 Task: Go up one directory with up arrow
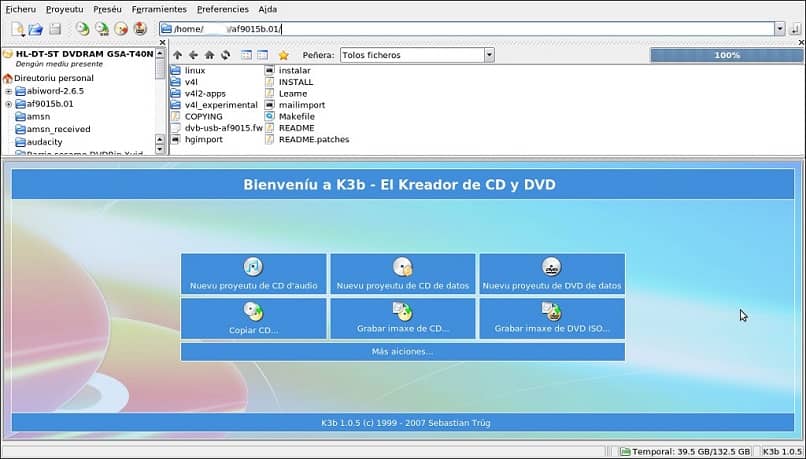[177, 55]
